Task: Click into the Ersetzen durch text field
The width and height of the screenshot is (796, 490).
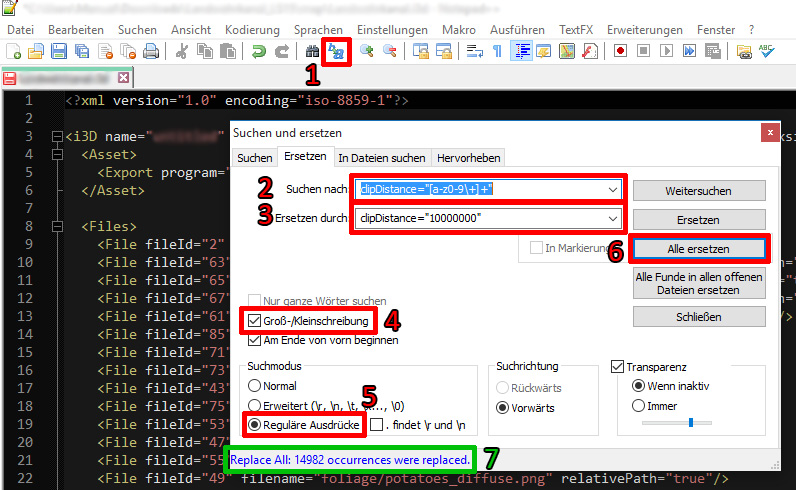Action: coord(480,218)
